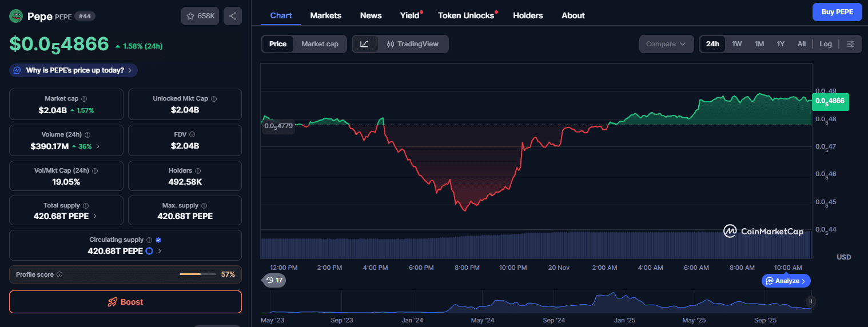This screenshot has height=327, width=868.
Task: Open chart settings sliders icon
Action: (x=851, y=44)
